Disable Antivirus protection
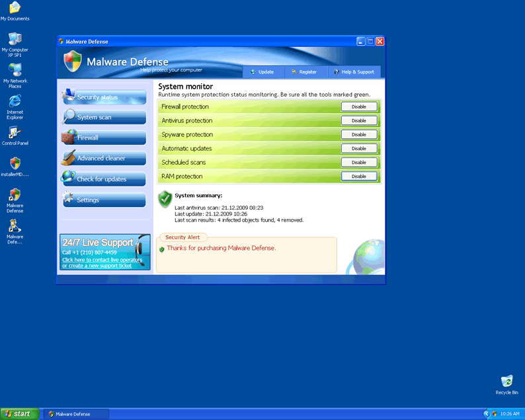Screen dimensions: 525x420 click(x=358, y=120)
